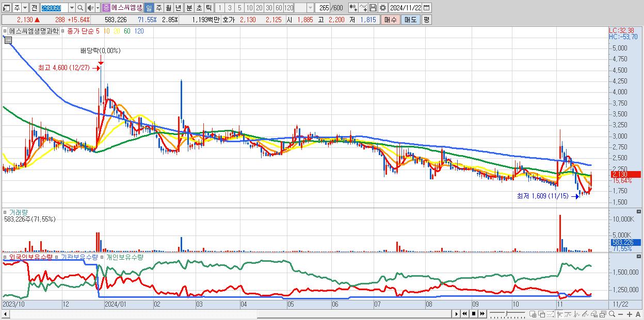The image size is (644, 320).
Task: Adjust the replay speed slider handle
Action: click(x=507, y=313)
